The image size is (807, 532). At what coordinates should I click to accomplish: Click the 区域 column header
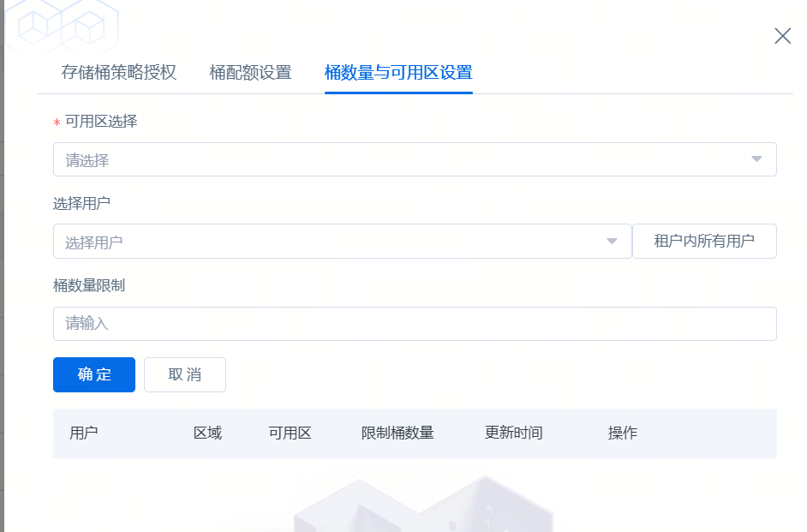207,433
